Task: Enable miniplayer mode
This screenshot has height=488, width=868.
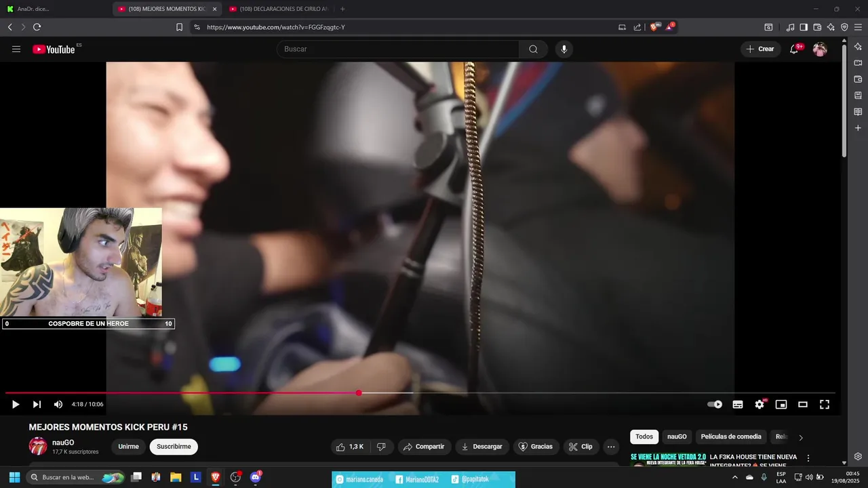Action: (x=781, y=404)
